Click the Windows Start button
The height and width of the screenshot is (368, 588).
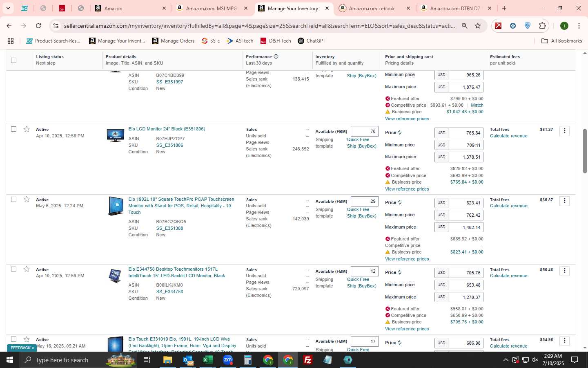tap(10, 360)
